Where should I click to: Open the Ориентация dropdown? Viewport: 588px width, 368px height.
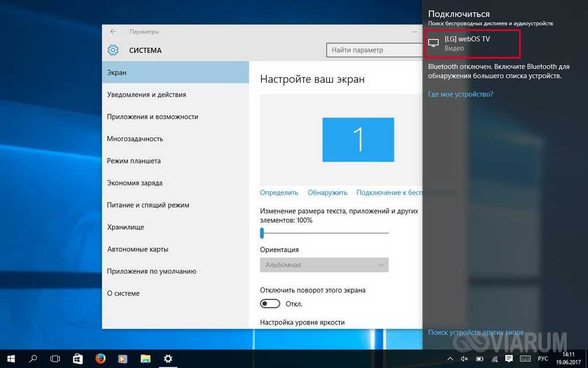[324, 264]
